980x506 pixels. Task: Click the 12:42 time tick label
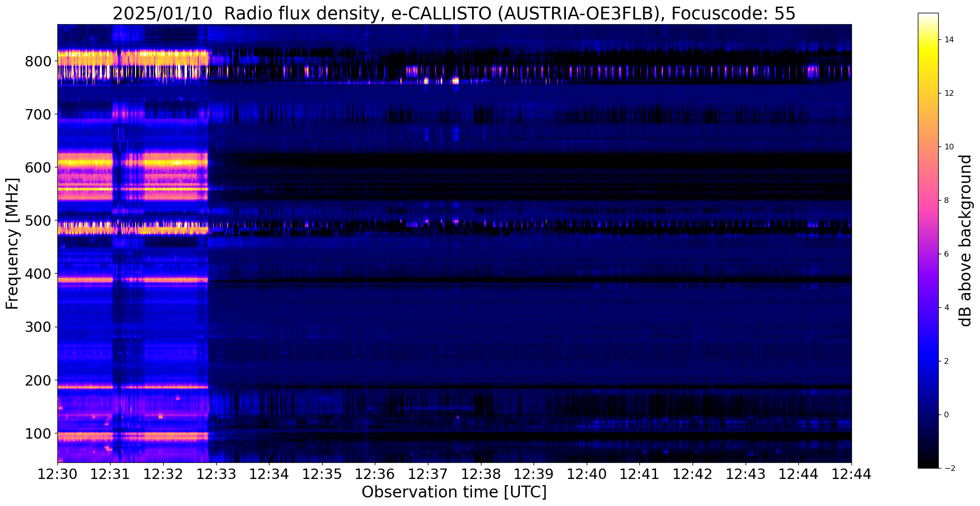coord(693,474)
